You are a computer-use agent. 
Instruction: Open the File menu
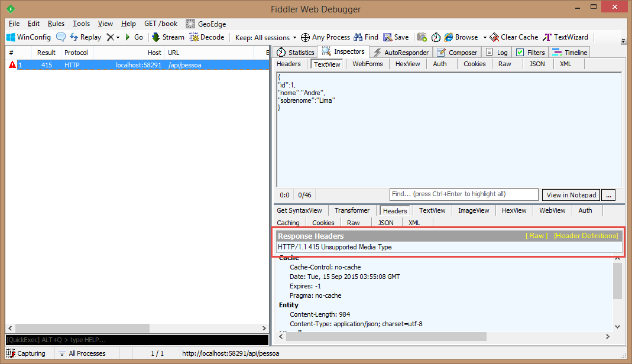tap(14, 24)
